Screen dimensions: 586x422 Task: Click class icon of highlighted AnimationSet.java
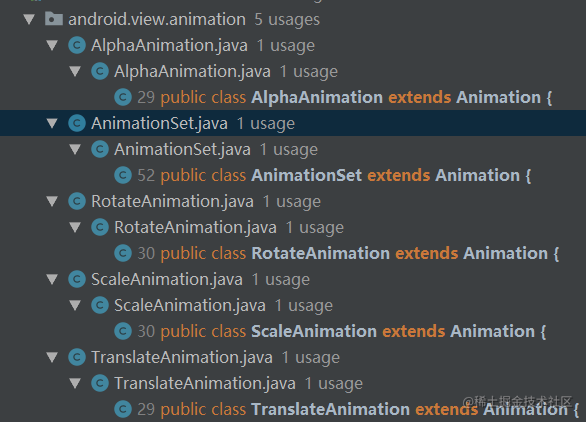coord(77,123)
